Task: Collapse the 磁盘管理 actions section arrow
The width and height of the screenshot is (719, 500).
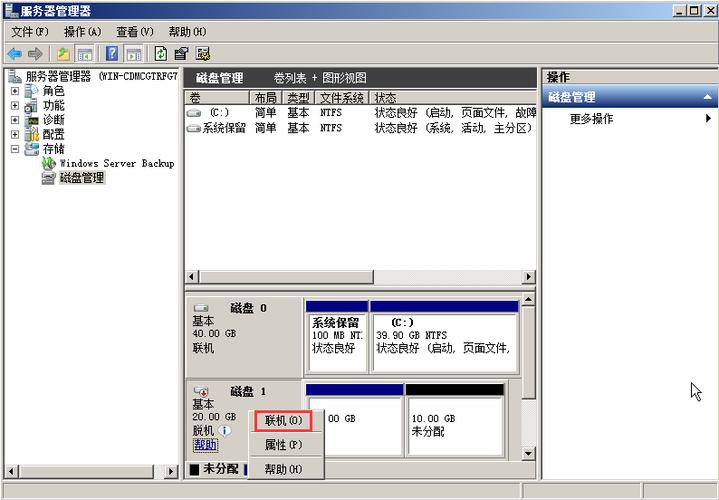Action: pos(708,97)
